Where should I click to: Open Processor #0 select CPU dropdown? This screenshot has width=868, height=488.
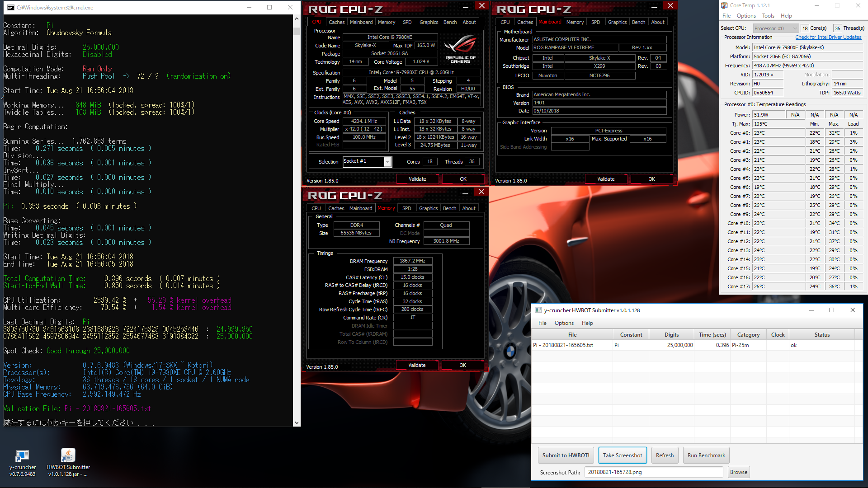coord(775,28)
